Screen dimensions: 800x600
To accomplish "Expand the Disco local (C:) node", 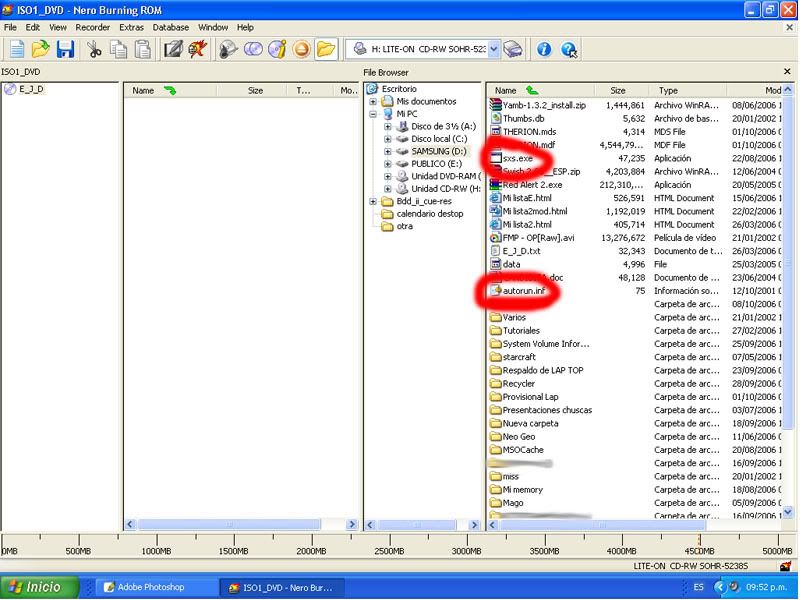I will click(x=388, y=139).
